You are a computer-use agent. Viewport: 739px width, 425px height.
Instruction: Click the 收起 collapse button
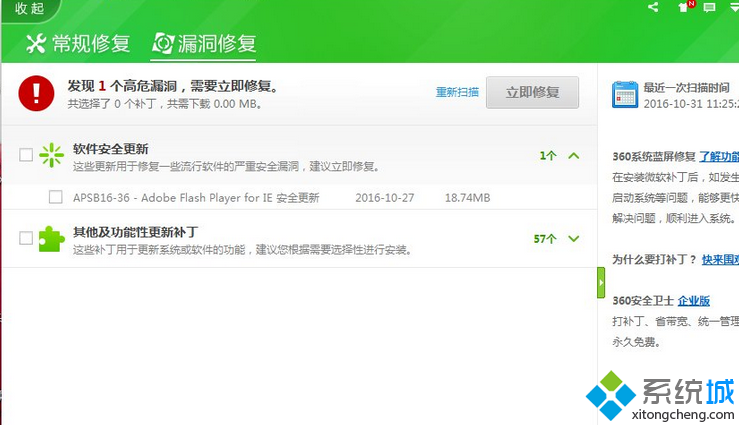(29, 9)
